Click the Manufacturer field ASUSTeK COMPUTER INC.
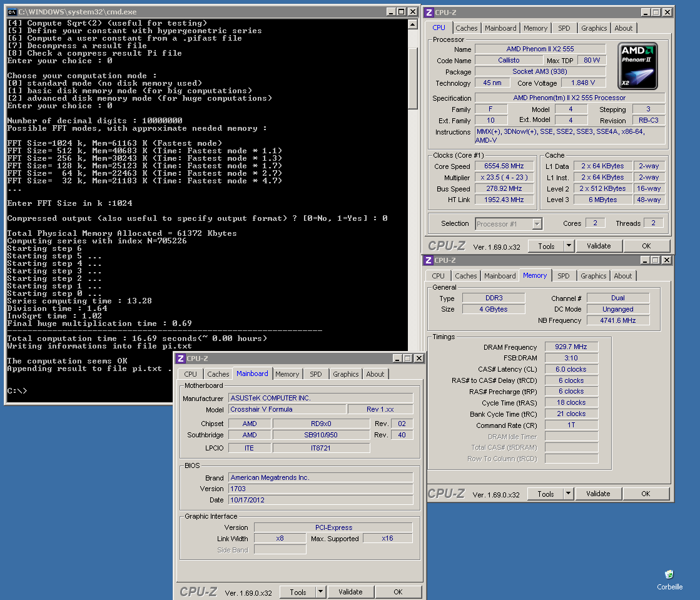This screenshot has height=600, width=700. click(320, 398)
